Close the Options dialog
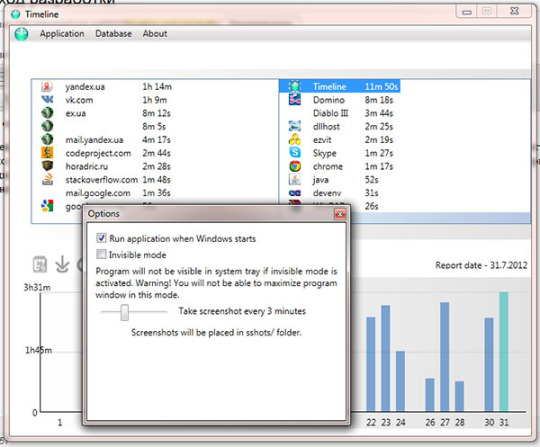 (340, 214)
